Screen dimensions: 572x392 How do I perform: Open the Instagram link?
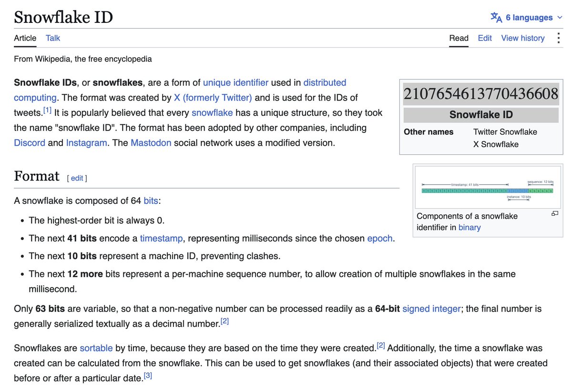point(86,143)
